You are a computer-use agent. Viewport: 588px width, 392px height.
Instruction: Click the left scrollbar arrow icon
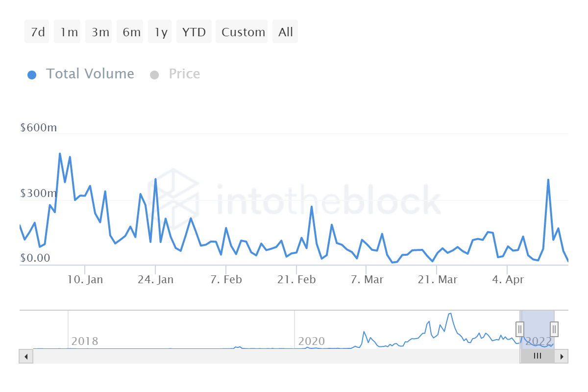pyautogui.click(x=25, y=356)
